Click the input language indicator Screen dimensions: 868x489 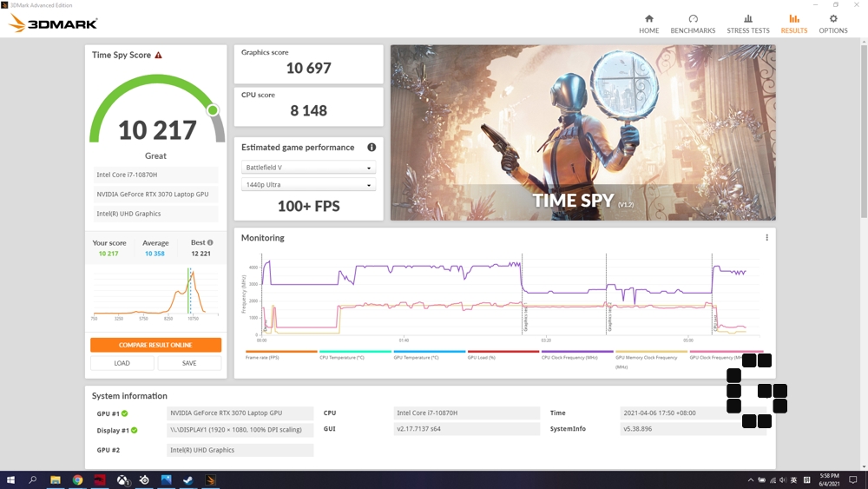pyautogui.click(x=794, y=480)
